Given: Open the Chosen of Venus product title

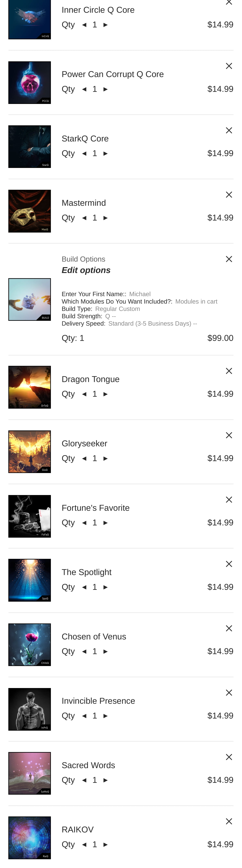Looking at the screenshot, I should coord(94,636).
